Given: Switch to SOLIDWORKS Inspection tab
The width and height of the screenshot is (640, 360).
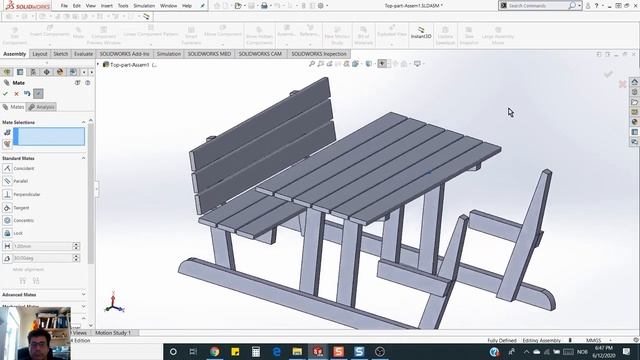Looking at the screenshot, I should coord(319,54).
